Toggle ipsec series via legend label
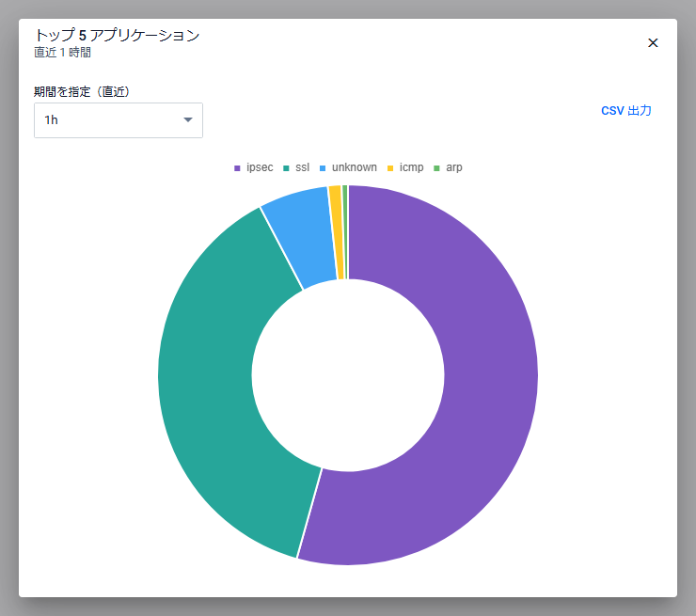Screen dimensions: 696x616 260,167
